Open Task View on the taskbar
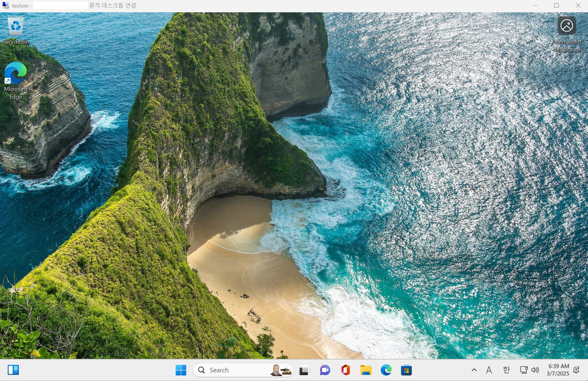The image size is (588, 381). tap(304, 370)
